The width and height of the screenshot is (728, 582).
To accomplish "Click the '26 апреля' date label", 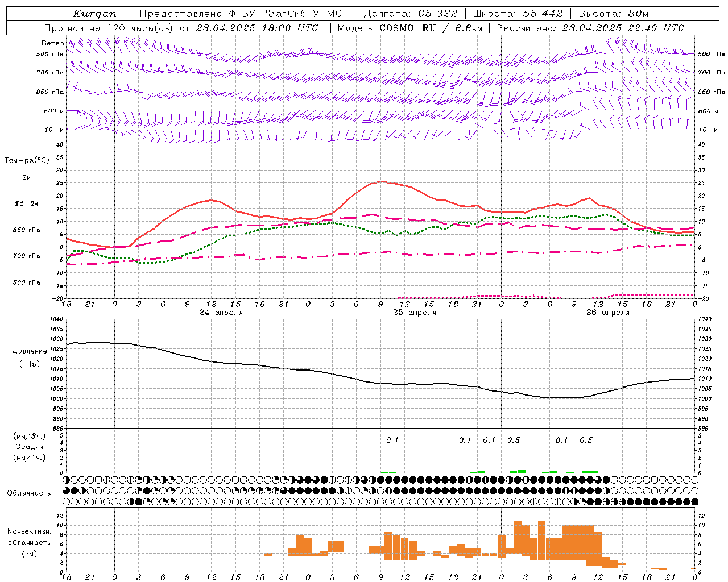I will [608, 313].
